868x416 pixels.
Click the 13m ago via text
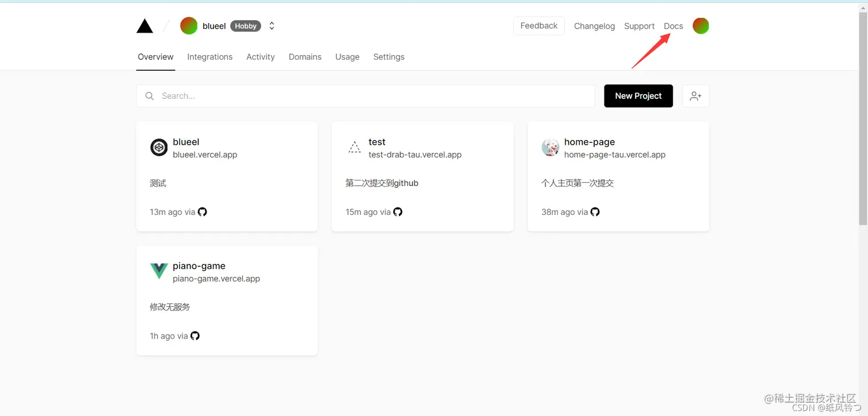[x=173, y=212]
